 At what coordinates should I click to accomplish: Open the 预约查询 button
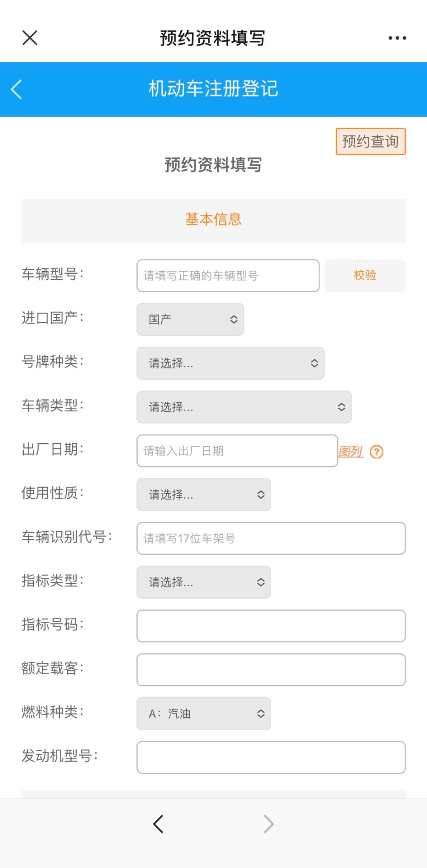pyautogui.click(x=370, y=141)
